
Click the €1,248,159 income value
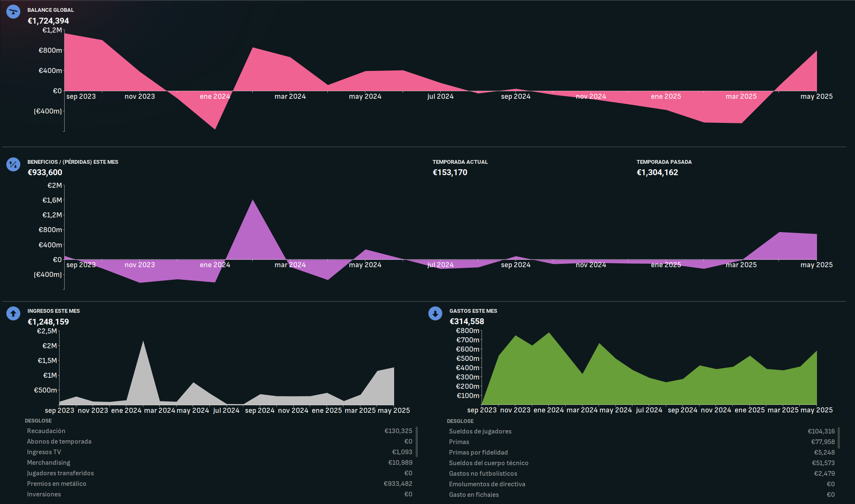click(x=48, y=322)
